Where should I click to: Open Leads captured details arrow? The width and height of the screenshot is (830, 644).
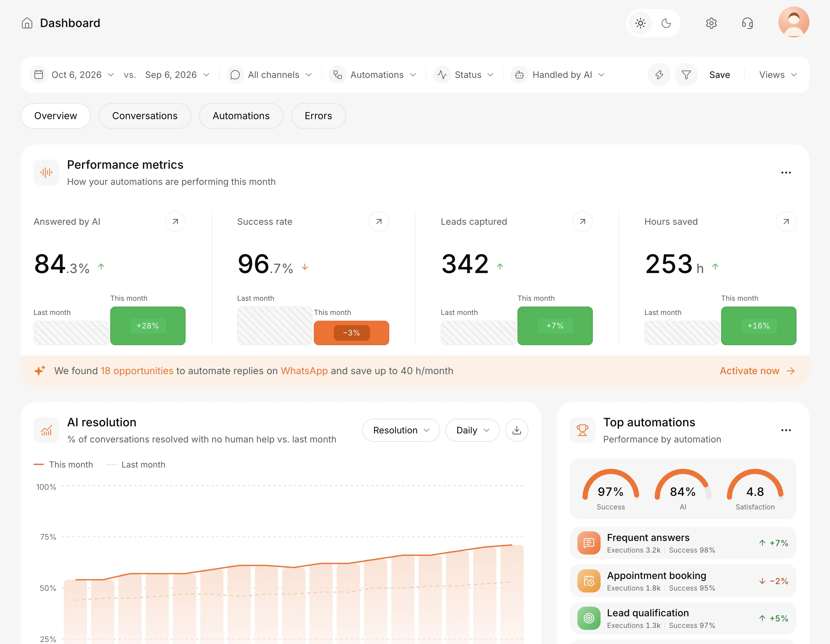582,222
